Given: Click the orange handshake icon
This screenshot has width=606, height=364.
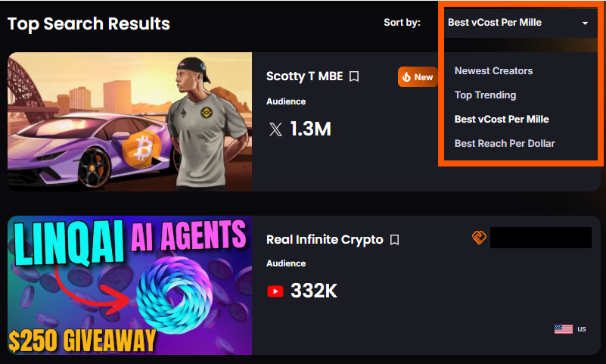Looking at the screenshot, I should pyautogui.click(x=479, y=237).
